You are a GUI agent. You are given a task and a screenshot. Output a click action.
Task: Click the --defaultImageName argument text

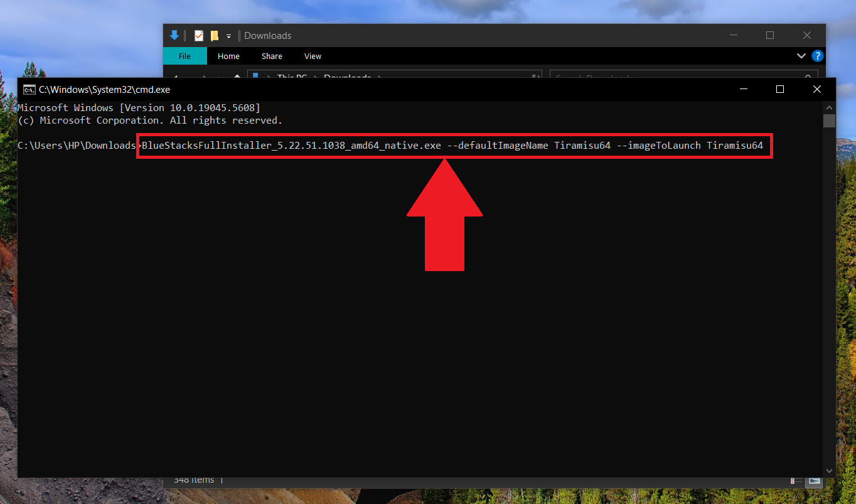click(497, 146)
